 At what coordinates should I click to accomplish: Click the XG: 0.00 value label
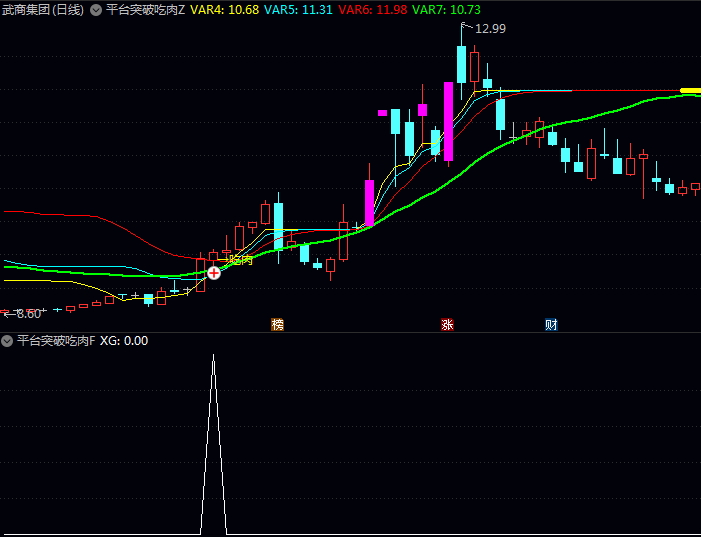point(124,341)
